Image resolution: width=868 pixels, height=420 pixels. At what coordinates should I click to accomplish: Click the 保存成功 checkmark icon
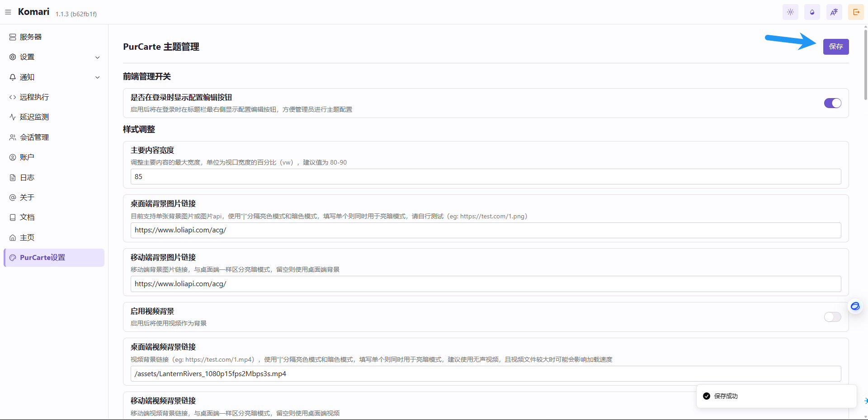pyautogui.click(x=707, y=396)
